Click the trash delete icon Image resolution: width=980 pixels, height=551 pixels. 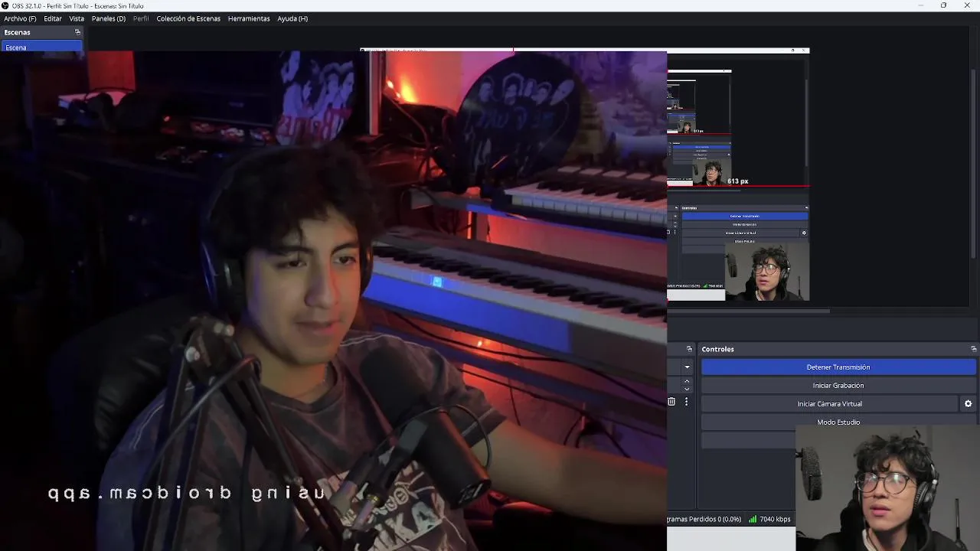tap(671, 402)
